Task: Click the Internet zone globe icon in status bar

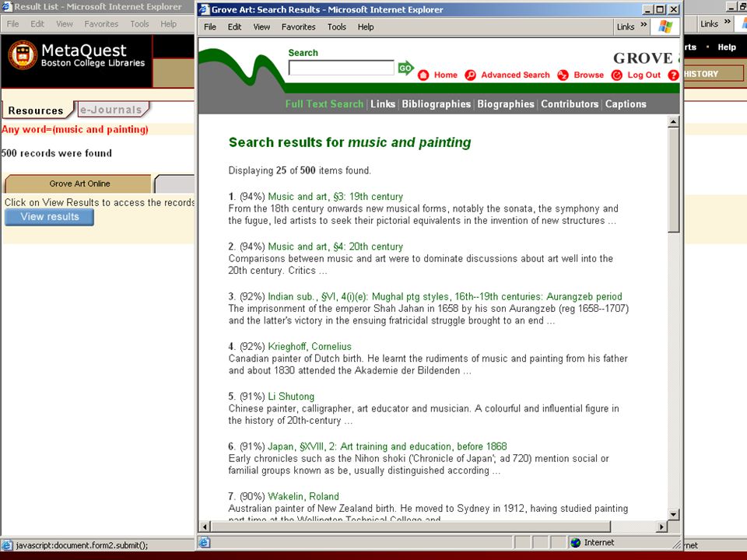Action: (576, 542)
